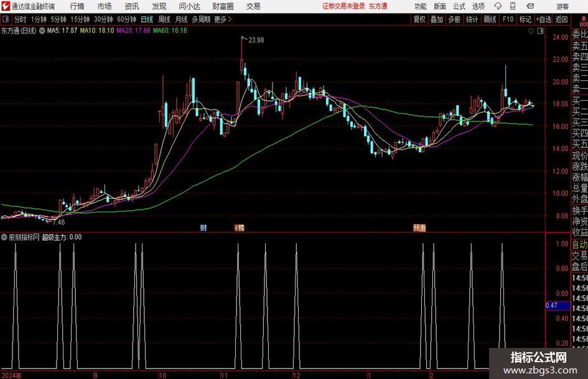Switch to 1分钟 period
Screen dimensions: 588x379
(39, 19)
